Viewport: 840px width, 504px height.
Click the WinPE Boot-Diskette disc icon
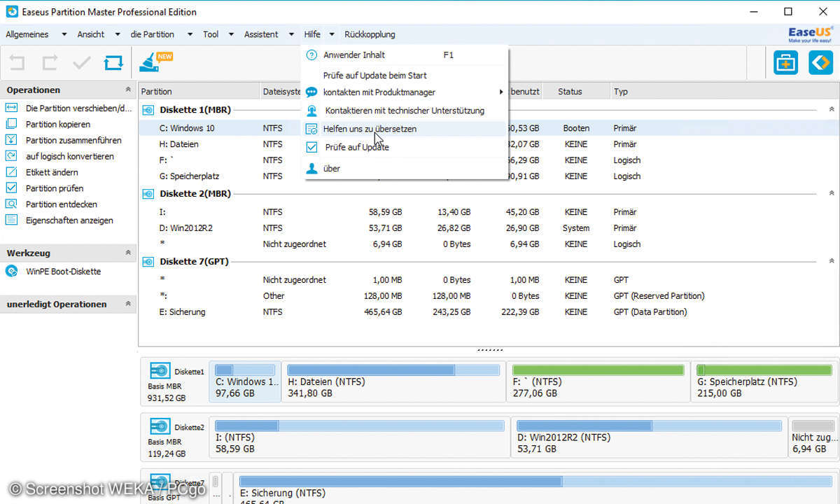click(x=12, y=271)
